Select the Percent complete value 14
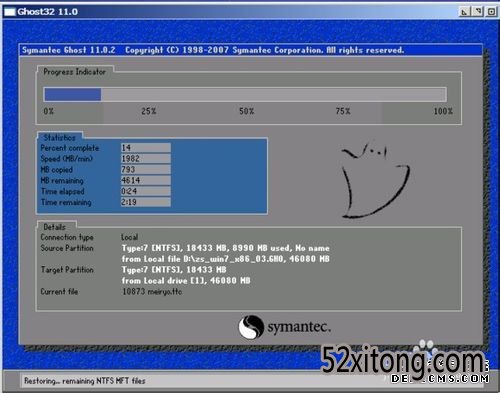 (146, 148)
